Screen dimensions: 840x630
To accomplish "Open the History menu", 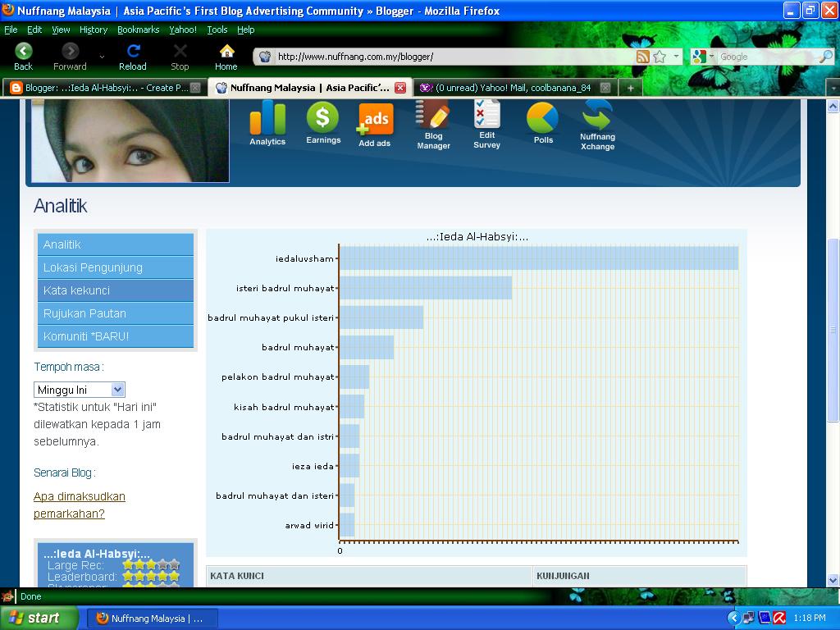I will pyautogui.click(x=94, y=30).
